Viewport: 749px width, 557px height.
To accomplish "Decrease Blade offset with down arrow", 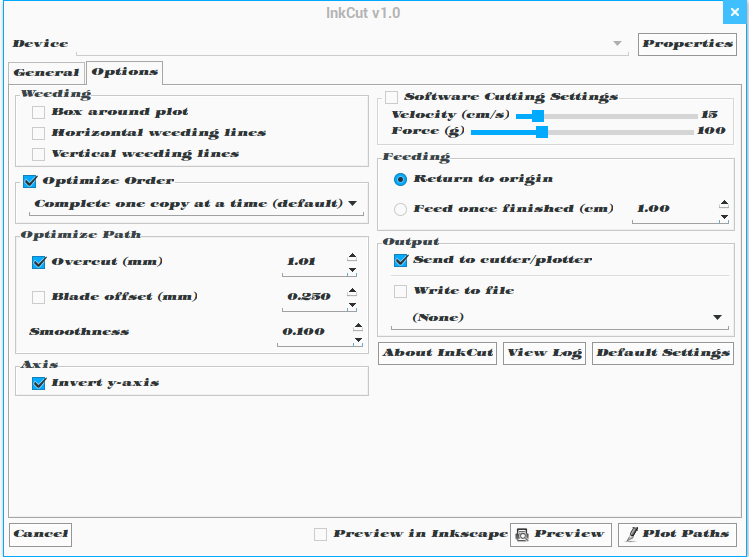I will (x=352, y=305).
